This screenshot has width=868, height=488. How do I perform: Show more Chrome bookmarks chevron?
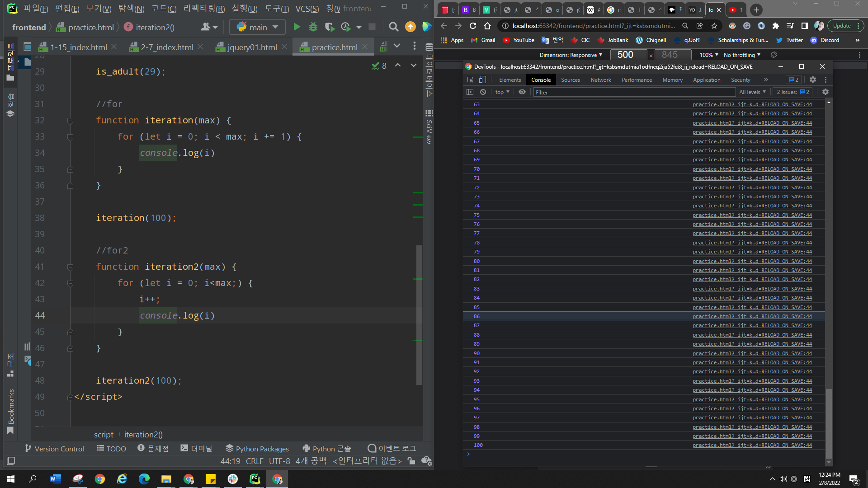point(858,40)
